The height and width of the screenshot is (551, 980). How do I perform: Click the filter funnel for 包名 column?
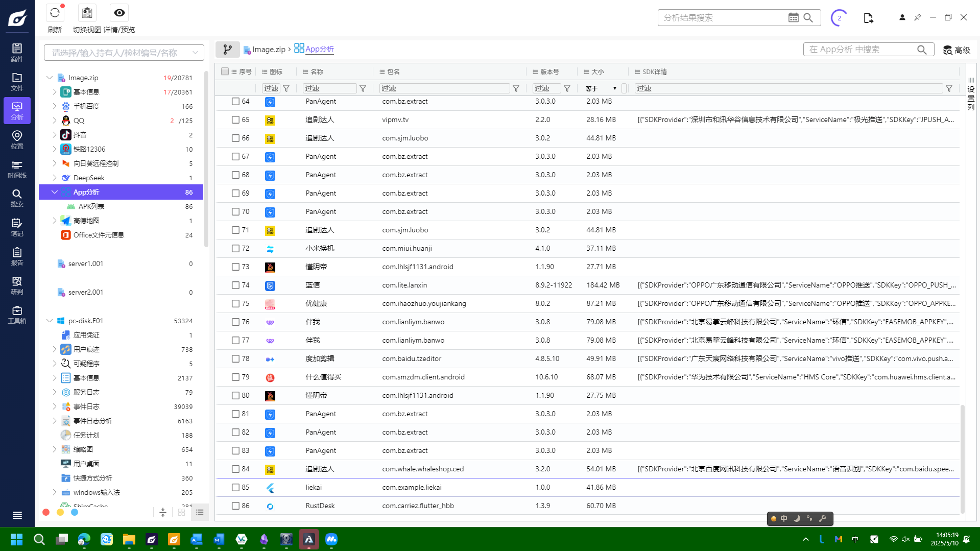tap(516, 88)
